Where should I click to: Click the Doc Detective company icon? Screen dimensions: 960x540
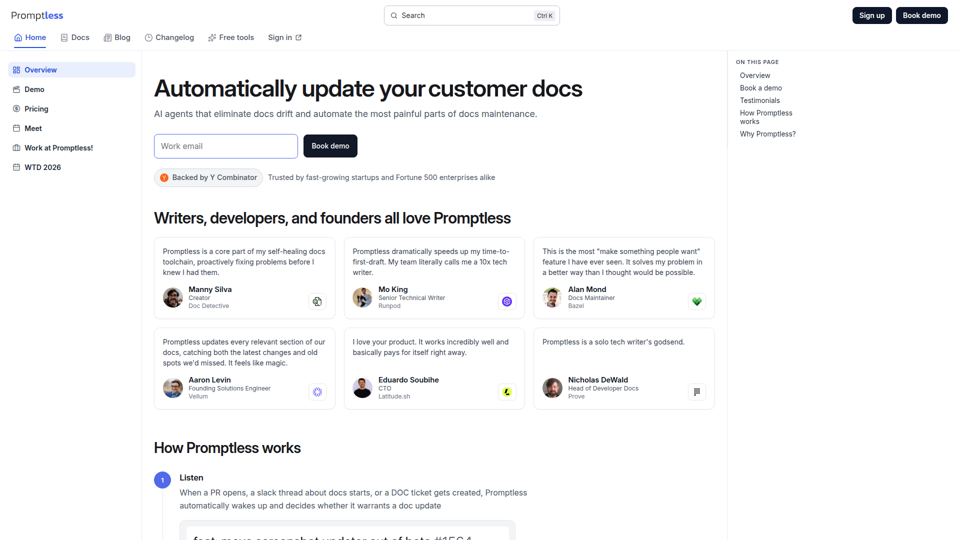click(x=317, y=301)
